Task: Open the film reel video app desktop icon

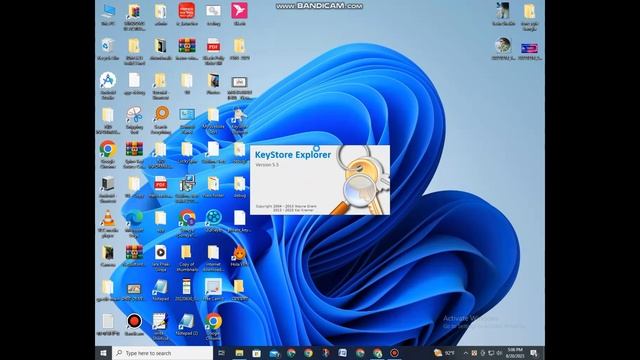Action: [213, 221]
